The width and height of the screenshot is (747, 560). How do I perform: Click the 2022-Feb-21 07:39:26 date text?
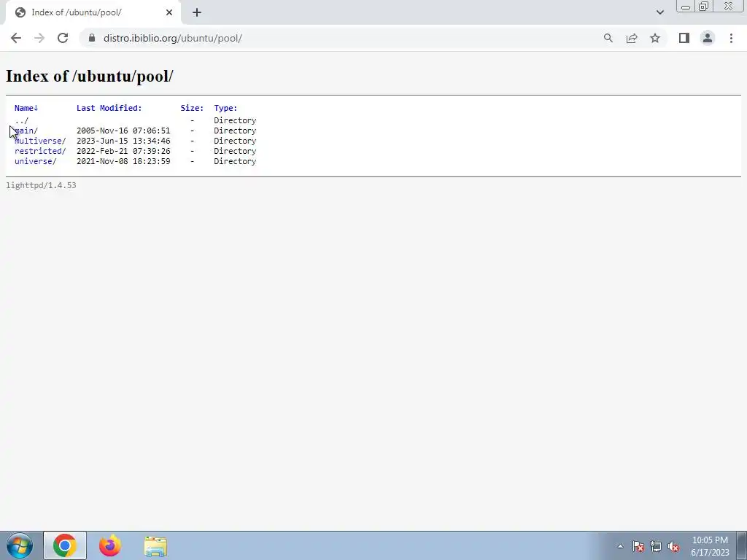[123, 151]
